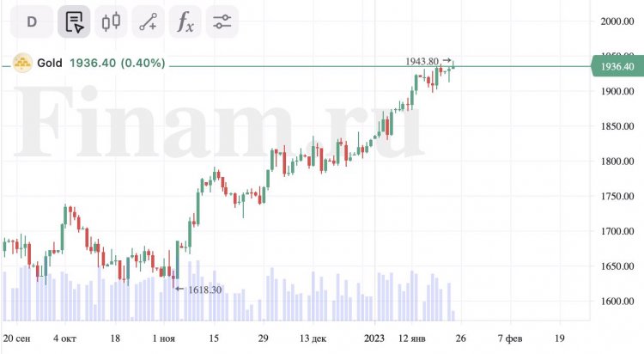Open the candlestick chart type menu
The width and height of the screenshot is (644, 354).
[111, 21]
